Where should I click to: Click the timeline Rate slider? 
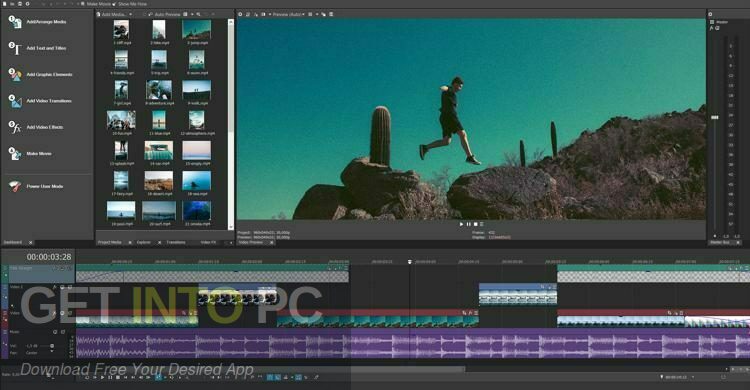[x=49, y=375]
